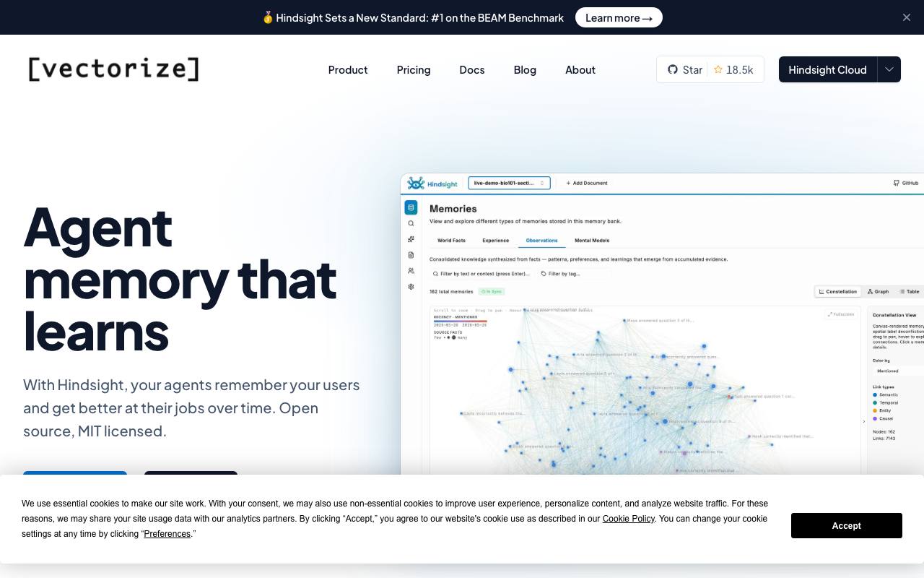Accept cookies
This screenshot has height=578, width=924.
(846, 525)
